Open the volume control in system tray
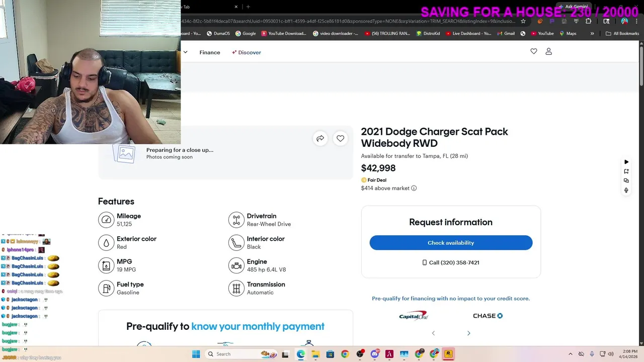 tap(611, 354)
